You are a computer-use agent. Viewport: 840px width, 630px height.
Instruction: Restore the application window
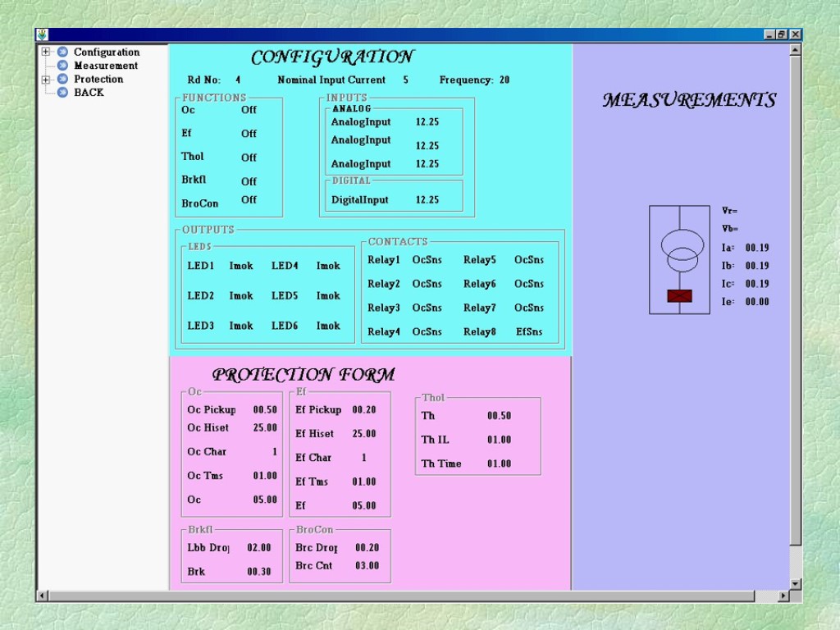[782, 34]
